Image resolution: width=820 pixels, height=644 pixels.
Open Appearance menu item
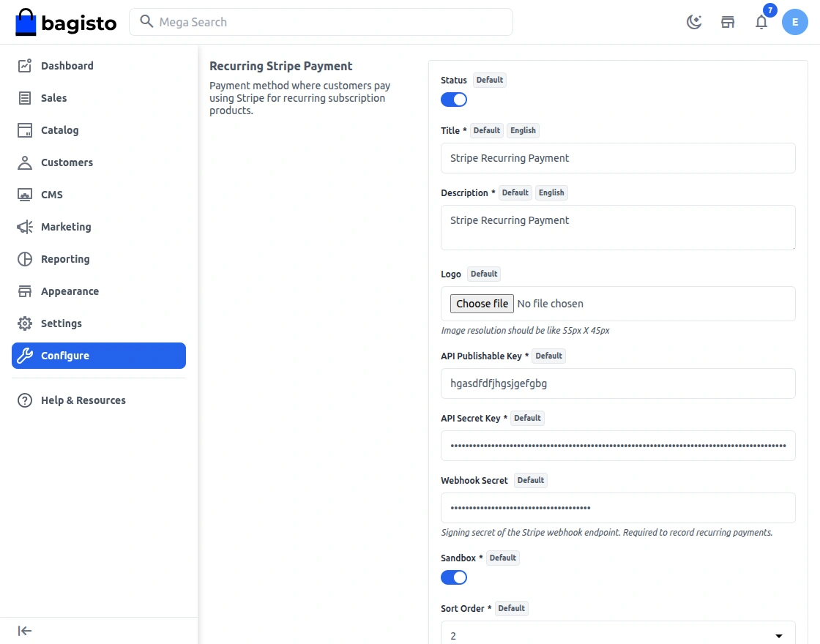(x=99, y=291)
